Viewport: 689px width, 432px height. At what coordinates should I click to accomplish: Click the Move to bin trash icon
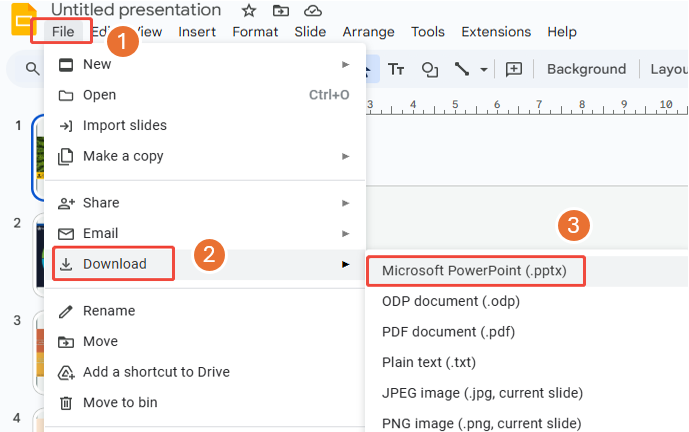click(66, 403)
